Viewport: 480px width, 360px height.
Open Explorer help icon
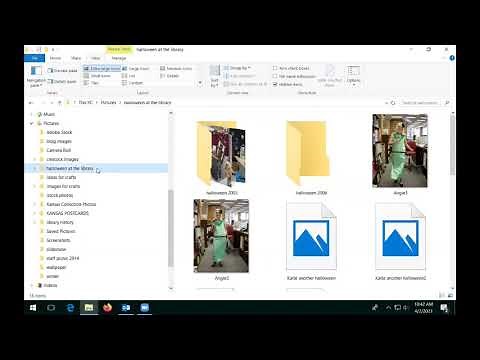click(452, 58)
